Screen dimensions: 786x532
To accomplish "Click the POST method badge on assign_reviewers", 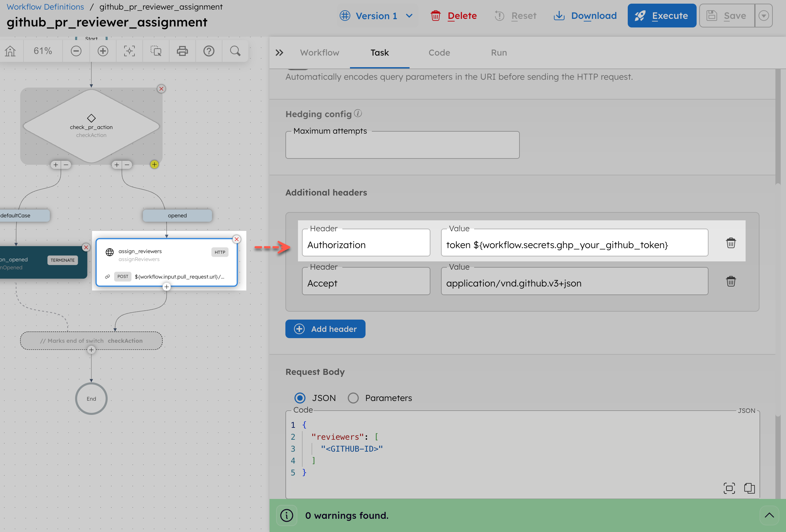I will point(123,277).
